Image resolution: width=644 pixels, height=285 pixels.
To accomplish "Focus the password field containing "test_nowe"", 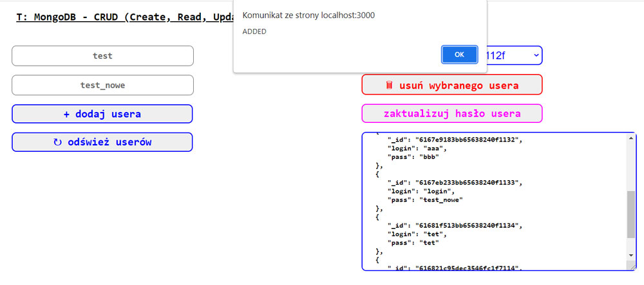I will [x=102, y=85].
